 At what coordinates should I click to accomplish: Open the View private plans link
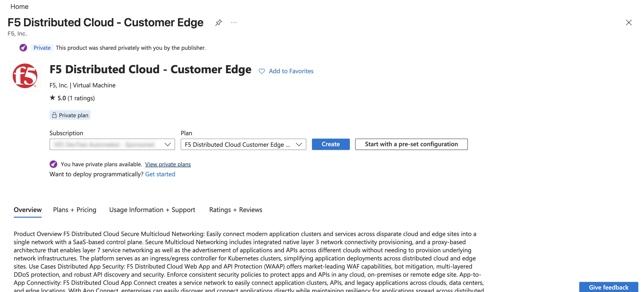pos(168,164)
